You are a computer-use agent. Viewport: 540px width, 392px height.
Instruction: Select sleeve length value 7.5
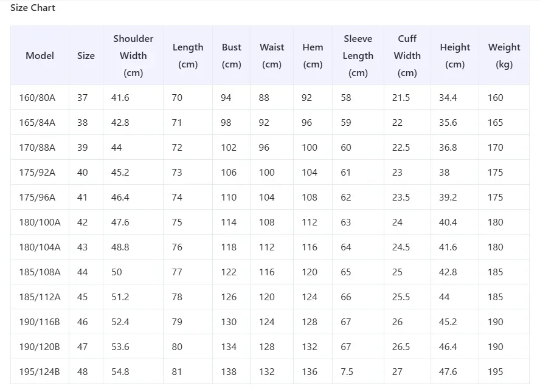347,372
